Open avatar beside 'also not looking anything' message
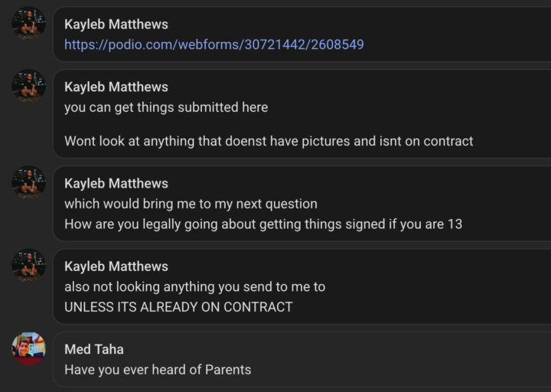 tap(29, 266)
